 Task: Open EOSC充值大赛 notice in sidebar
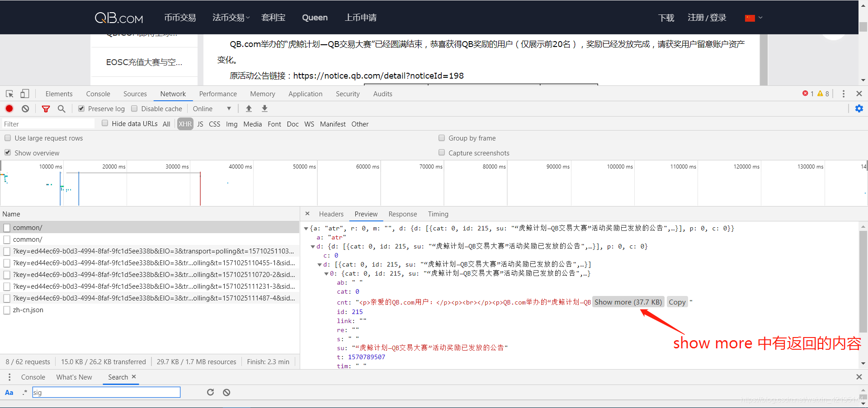tap(144, 62)
